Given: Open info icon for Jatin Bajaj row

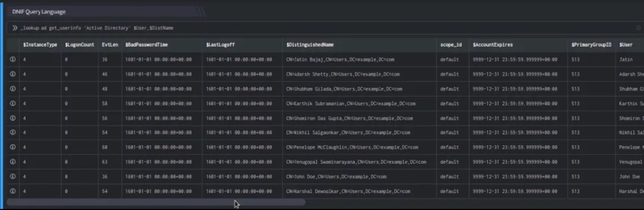Looking at the screenshot, I should tap(13, 60).
